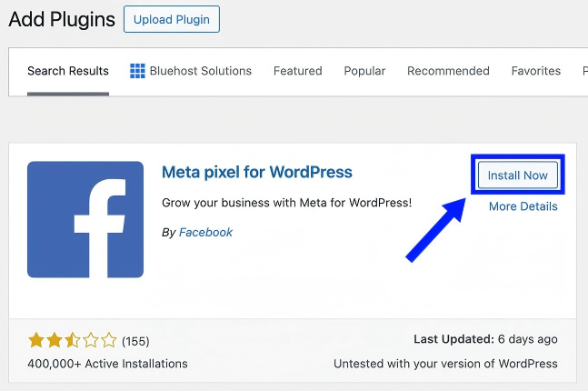Open the Facebook author link

pyautogui.click(x=205, y=232)
